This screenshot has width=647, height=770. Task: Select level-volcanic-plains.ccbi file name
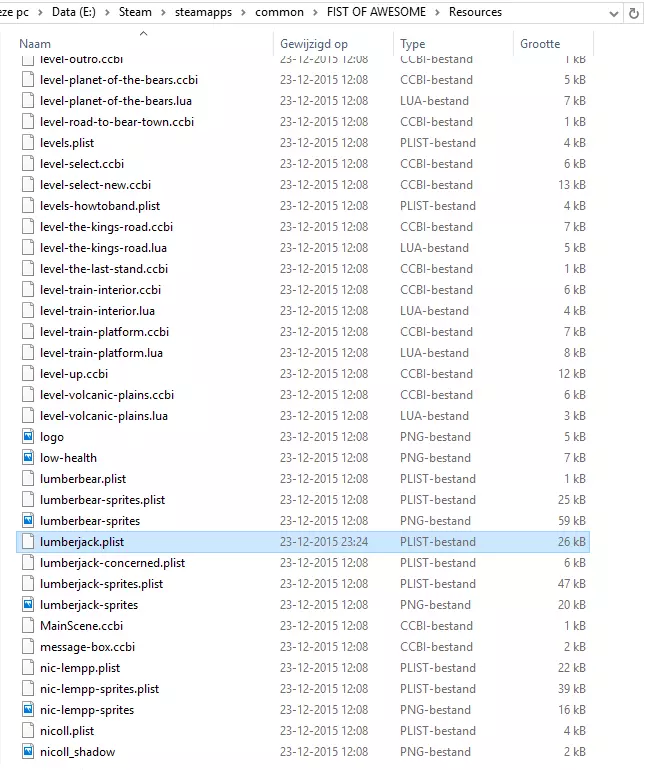[x=107, y=395]
